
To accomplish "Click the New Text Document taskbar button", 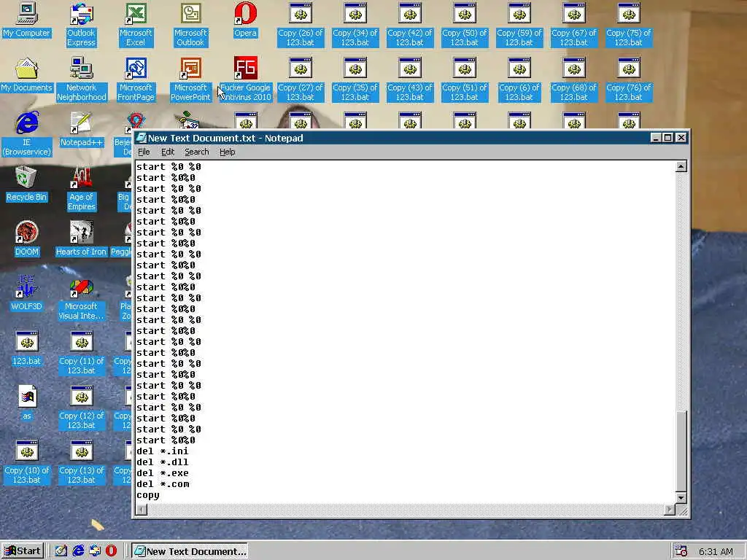I will point(190,551).
